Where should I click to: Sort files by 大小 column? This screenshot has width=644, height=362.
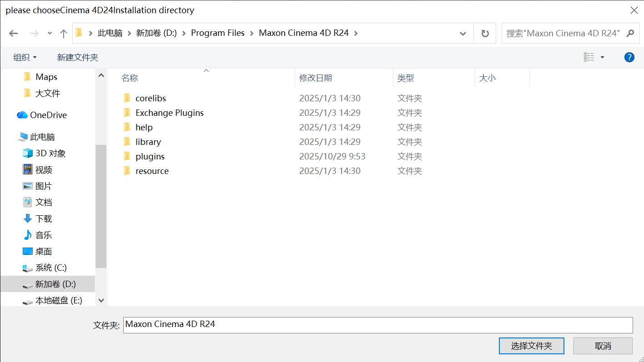point(488,78)
